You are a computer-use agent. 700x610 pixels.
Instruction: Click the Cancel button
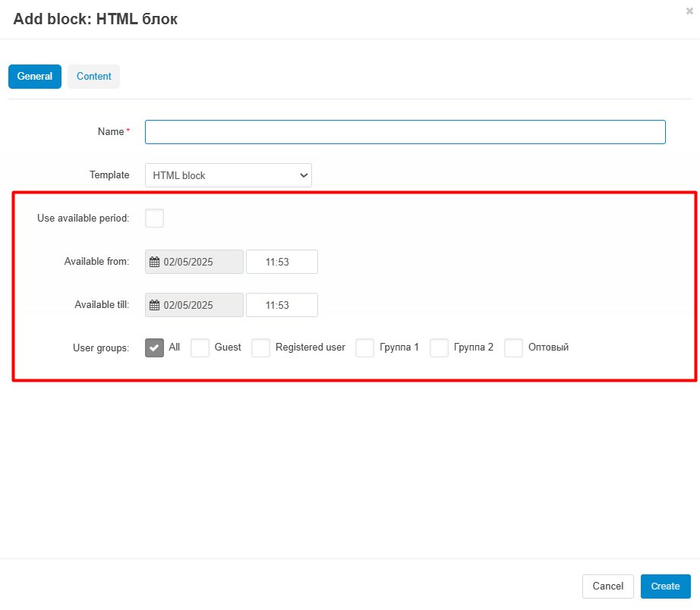[608, 586]
